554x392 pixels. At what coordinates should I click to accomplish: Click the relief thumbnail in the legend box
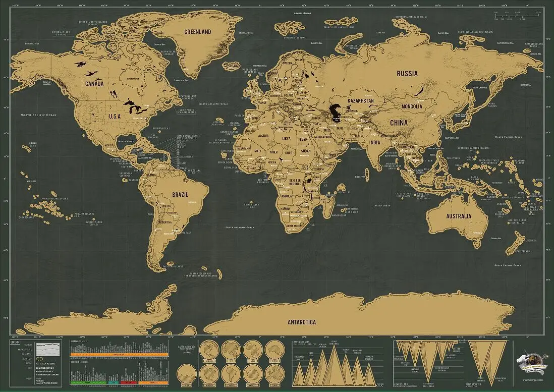48,350
